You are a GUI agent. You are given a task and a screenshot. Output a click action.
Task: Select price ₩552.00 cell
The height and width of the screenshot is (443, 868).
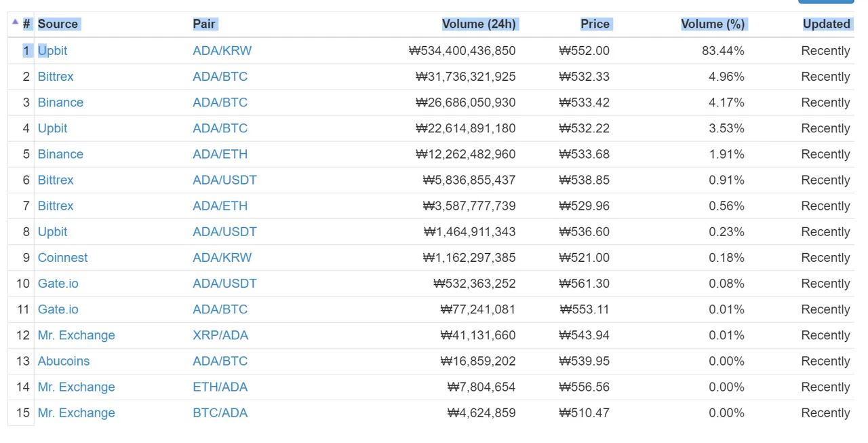tap(584, 51)
